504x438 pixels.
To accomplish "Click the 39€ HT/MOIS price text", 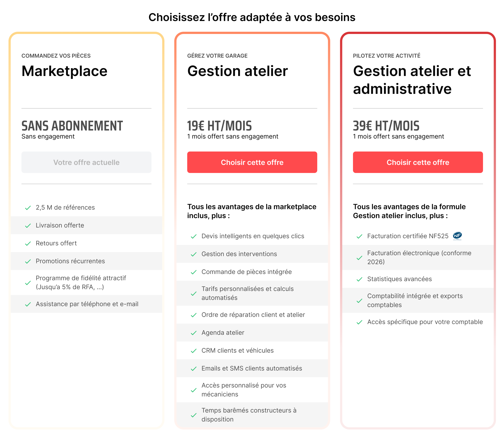I will 386,126.
